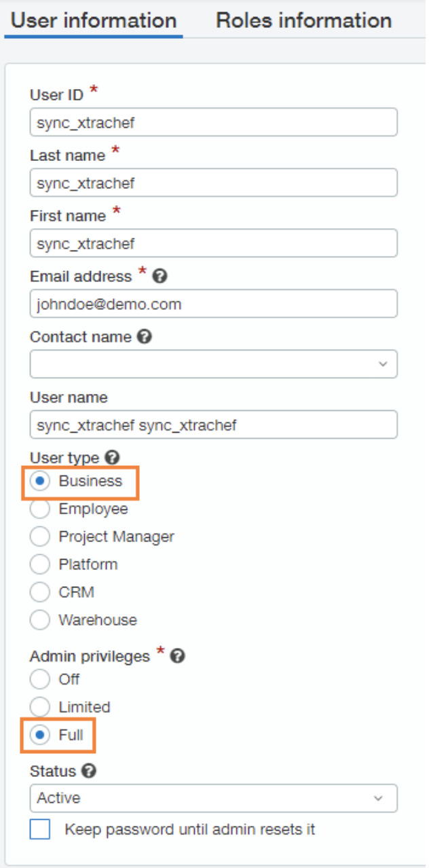
Task: Click the Email address input field
Action: pyautogui.click(x=213, y=304)
